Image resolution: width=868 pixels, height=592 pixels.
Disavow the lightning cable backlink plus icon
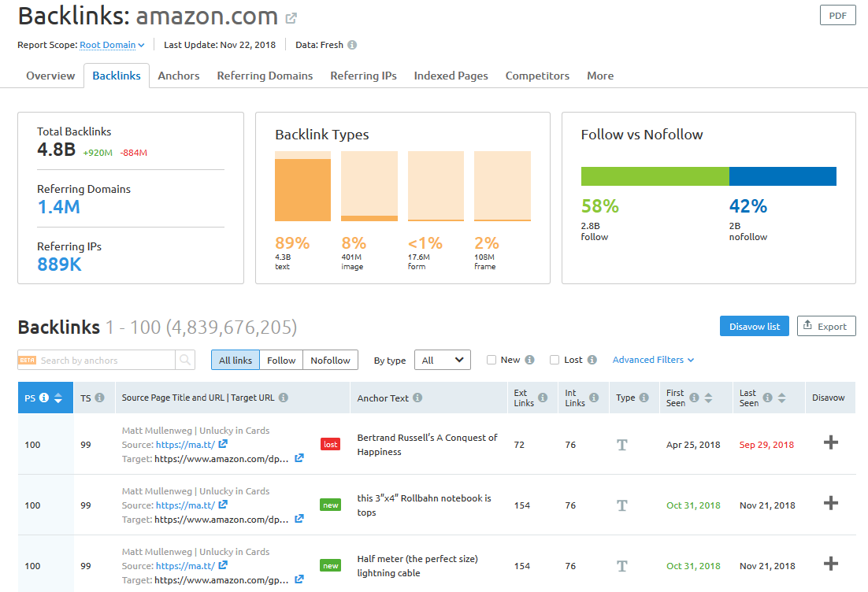coord(830,564)
